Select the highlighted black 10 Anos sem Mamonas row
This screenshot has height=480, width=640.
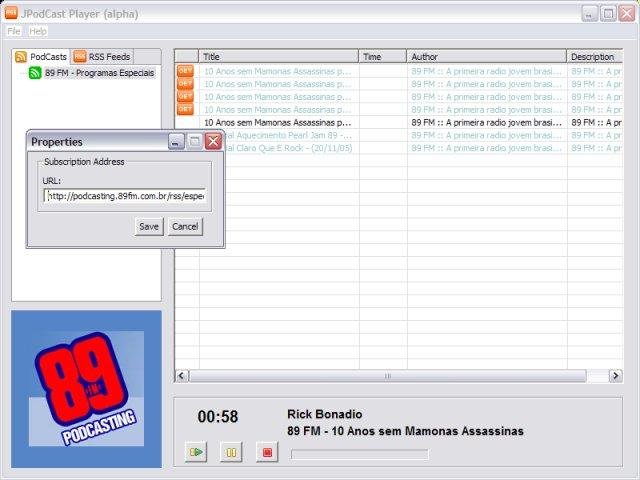coord(399,122)
